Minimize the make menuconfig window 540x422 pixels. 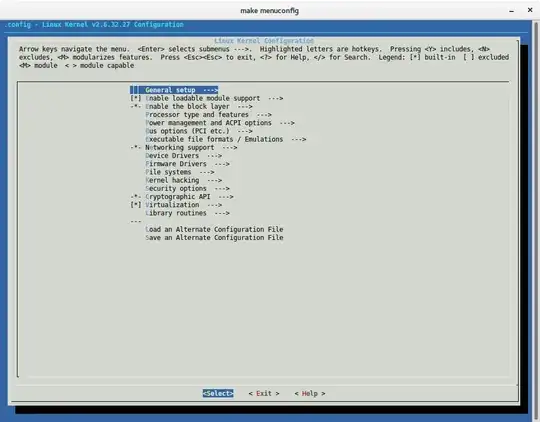512,11
